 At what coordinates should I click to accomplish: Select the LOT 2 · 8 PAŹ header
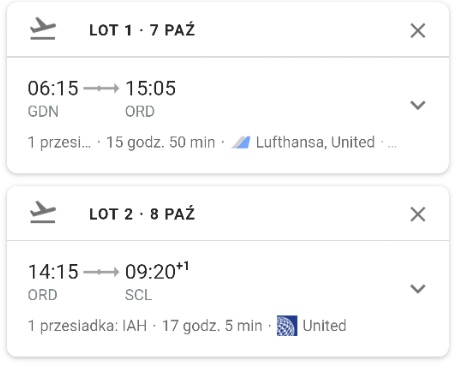click(x=142, y=214)
